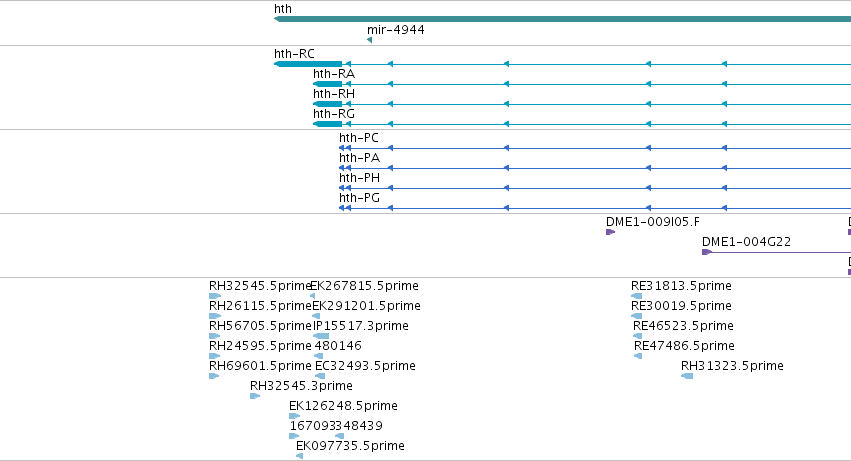
Task: Select the hth-PG protein label
Action: pyautogui.click(x=359, y=198)
